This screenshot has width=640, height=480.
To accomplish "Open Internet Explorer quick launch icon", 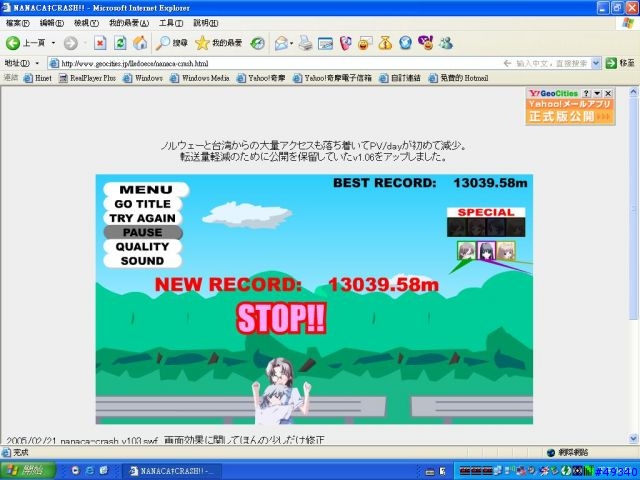I will click(x=89, y=471).
